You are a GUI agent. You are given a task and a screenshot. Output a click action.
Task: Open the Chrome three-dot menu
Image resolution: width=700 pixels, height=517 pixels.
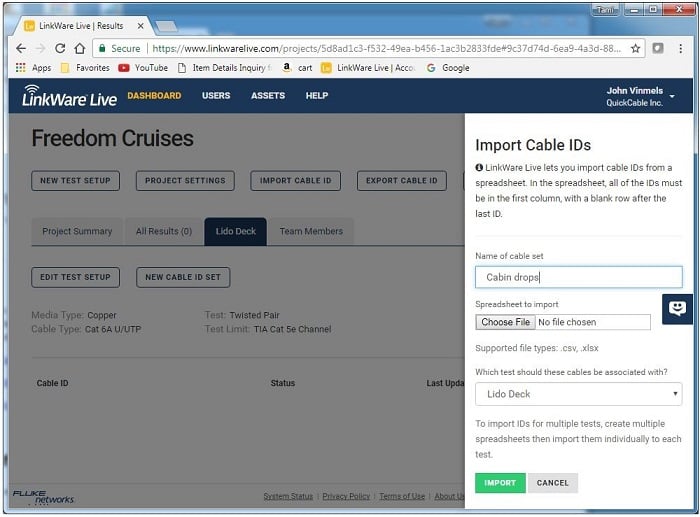click(680, 48)
